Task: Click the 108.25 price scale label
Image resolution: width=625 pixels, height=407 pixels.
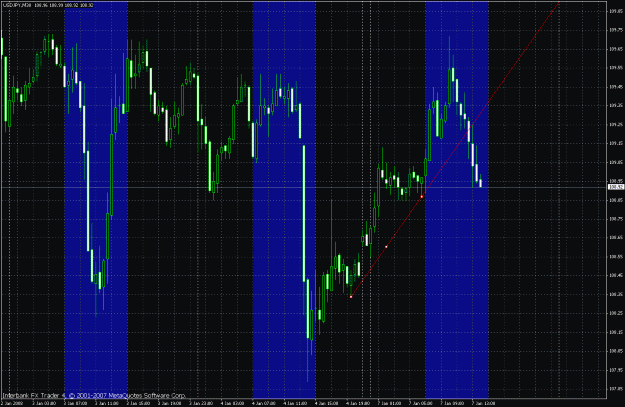Action: [x=616, y=313]
